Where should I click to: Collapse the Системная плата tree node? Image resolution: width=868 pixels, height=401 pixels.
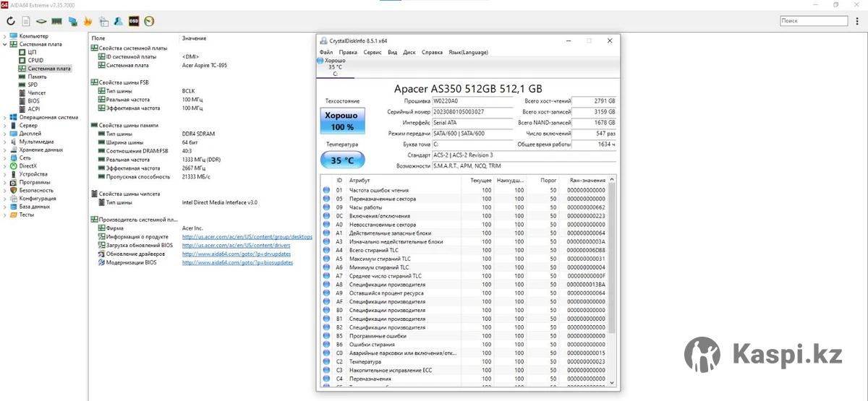(x=5, y=44)
